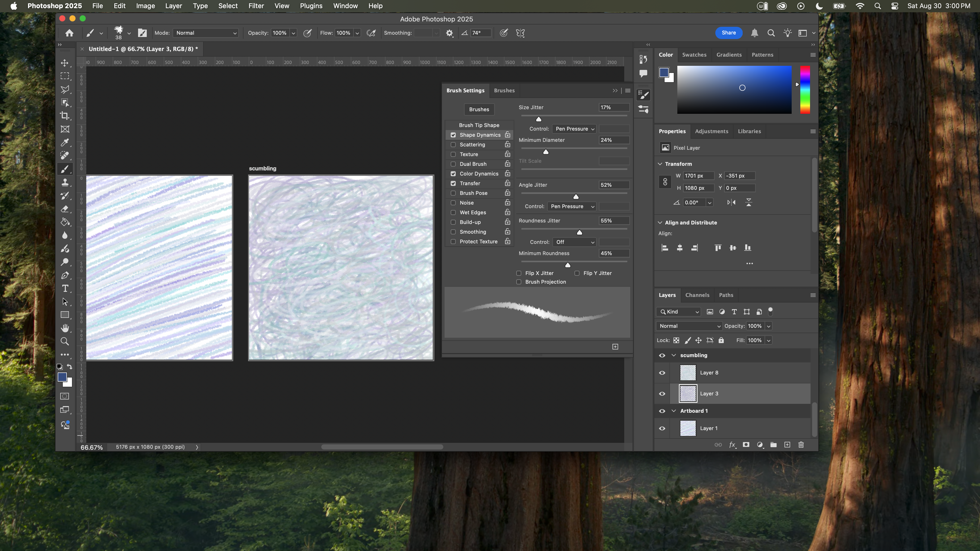The image size is (980, 551).
Task: Click the Transform width field
Action: pos(699,176)
